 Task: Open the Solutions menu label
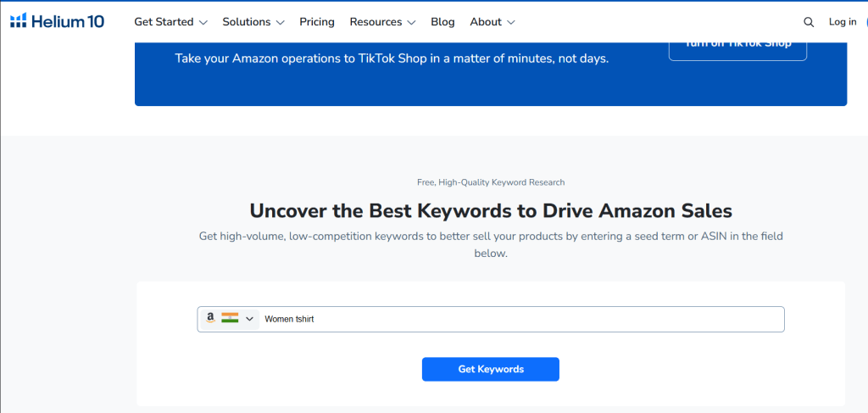[x=247, y=22]
